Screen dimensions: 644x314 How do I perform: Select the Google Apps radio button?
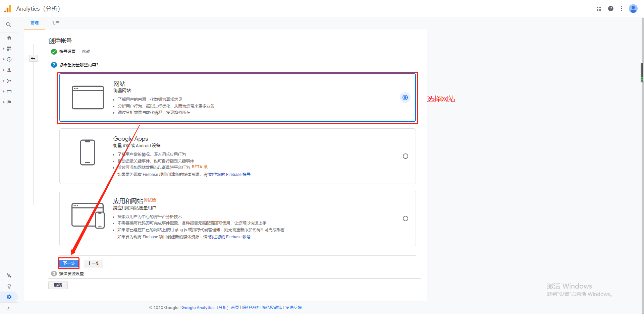point(405,156)
